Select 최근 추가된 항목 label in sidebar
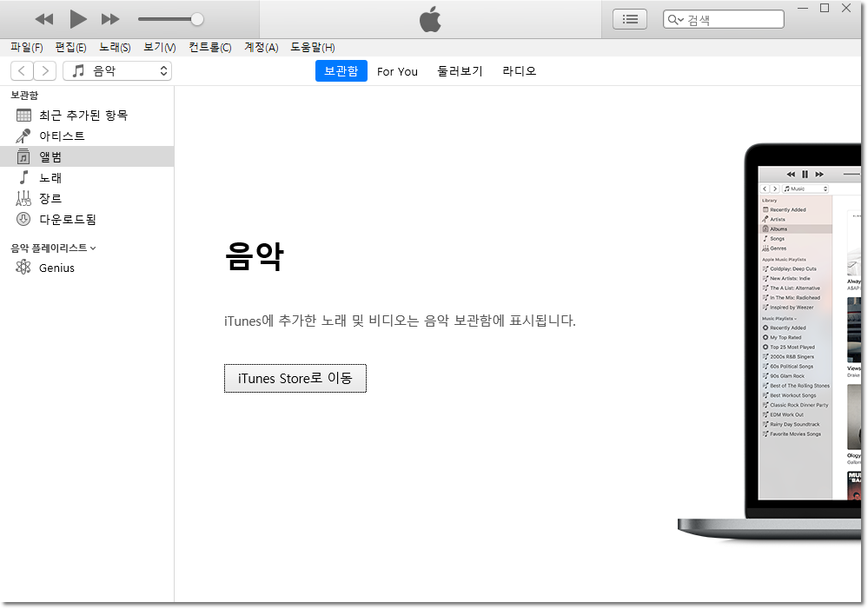The image size is (868, 609). click(83, 116)
